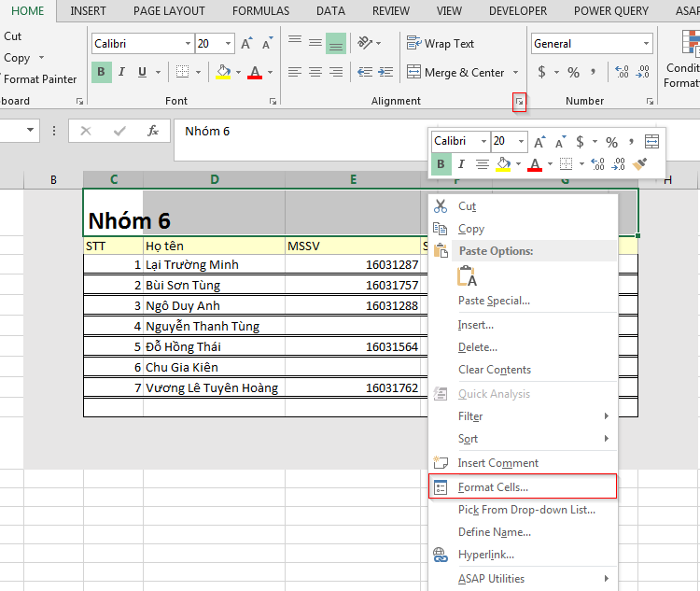This screenshot has height=591, width=700.
Task: Center text horizontally in ribbon
Action: click(315, 72)
